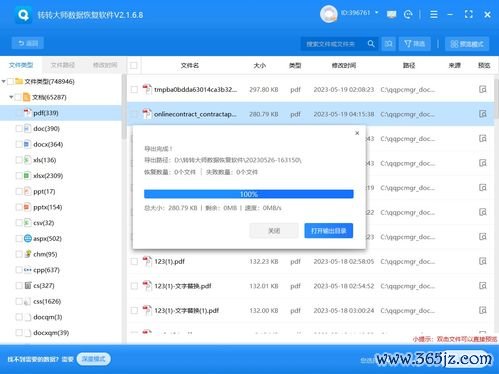499x374 pixels.
Task: Select docqm(3) in the tree
Action: (48, 317)
